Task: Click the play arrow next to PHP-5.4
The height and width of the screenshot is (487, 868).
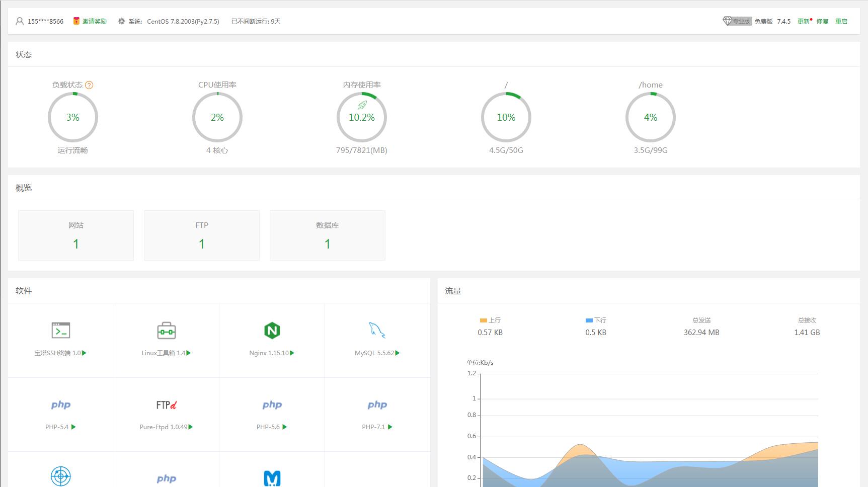Action: [x=73, y=427]
